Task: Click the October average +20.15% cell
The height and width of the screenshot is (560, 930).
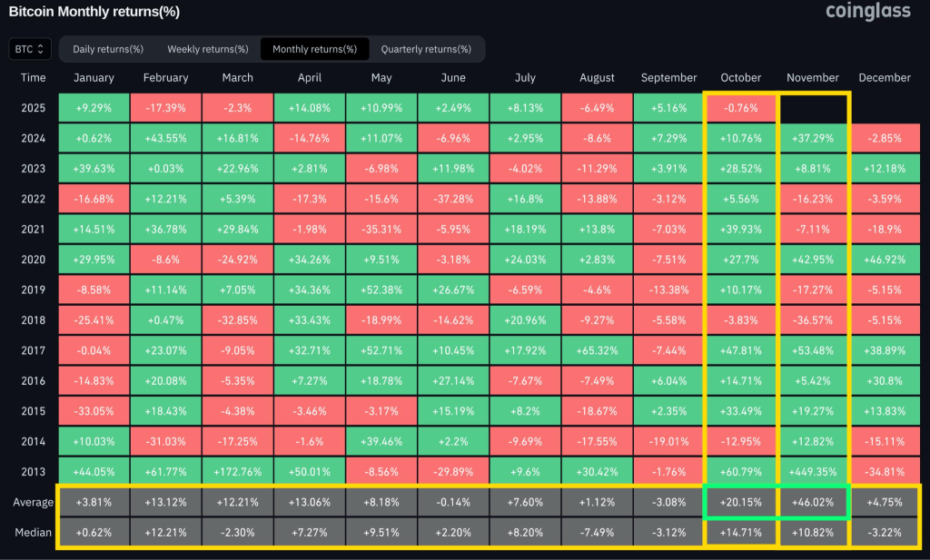Action: pyautogui.click(x=741, y=502)
